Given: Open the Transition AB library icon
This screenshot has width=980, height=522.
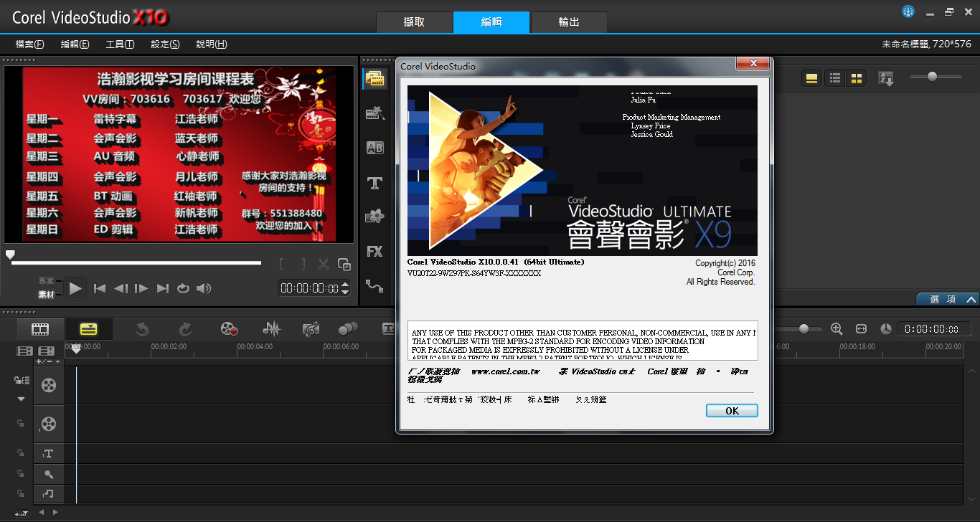Looking at the screenshot, I should click(x=374, y=148).
